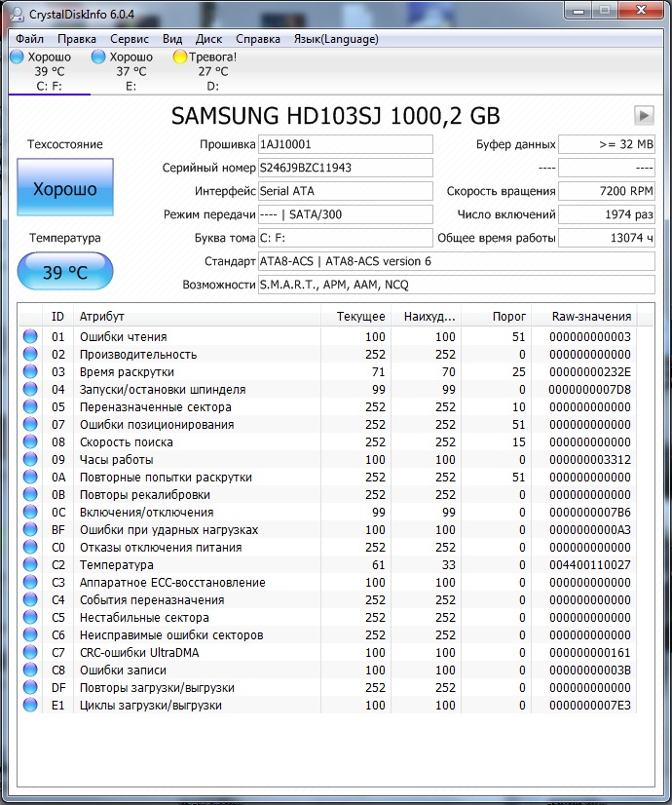This screenshot has width=672, height=805.
Task: Click the next disk arrow button
Action: [x=644, y=115]
